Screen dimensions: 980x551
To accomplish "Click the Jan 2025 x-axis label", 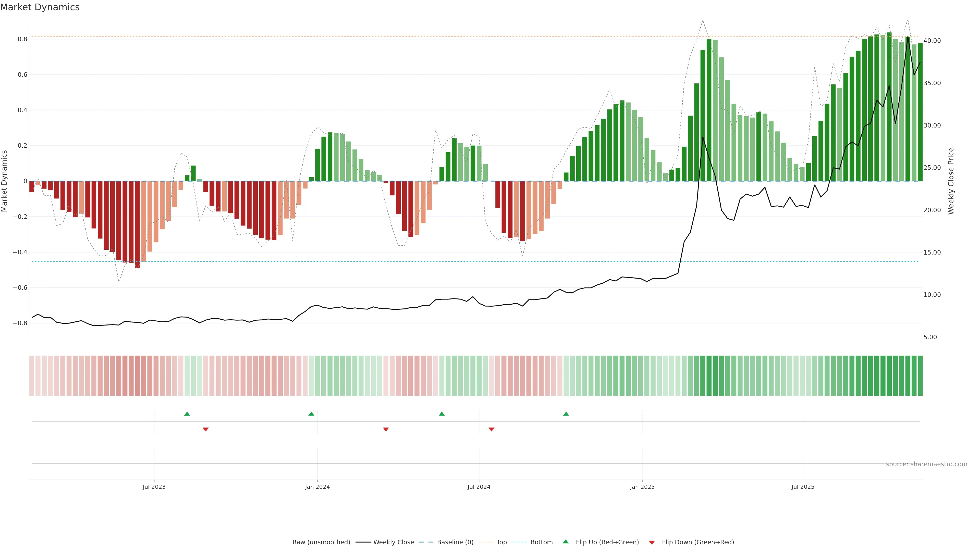I will 642,487.
